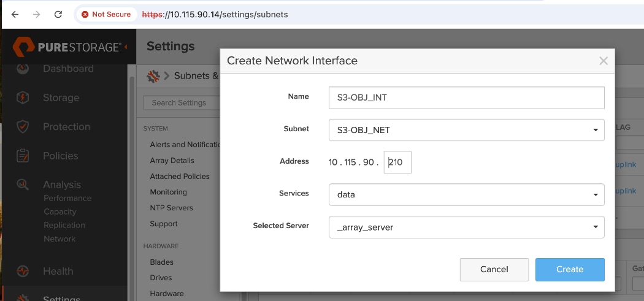Open the Subnet S3-OBJ_NET dropdown

(x=466, y=130)
